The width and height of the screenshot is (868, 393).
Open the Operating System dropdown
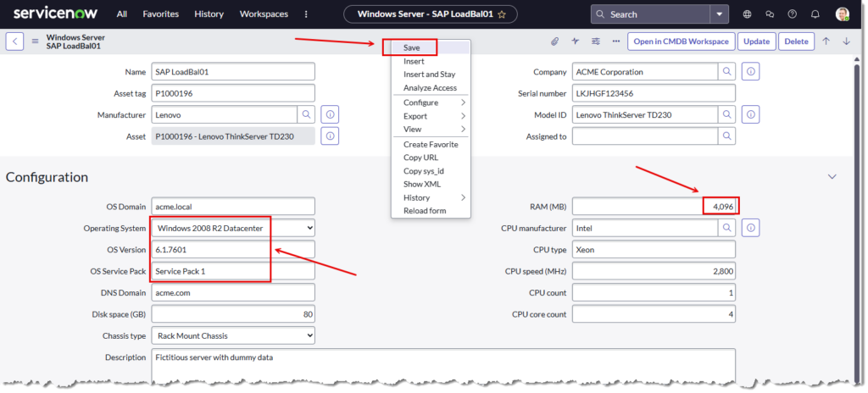[233, 228]
